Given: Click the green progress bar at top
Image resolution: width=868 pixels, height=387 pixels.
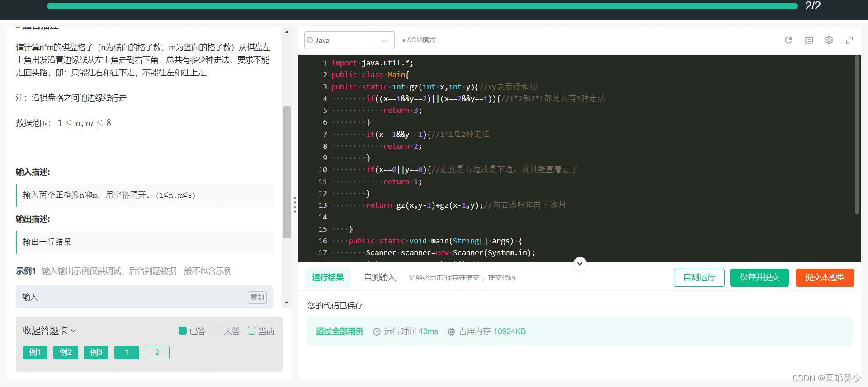Looking at the screenshot, I should 422,6.
